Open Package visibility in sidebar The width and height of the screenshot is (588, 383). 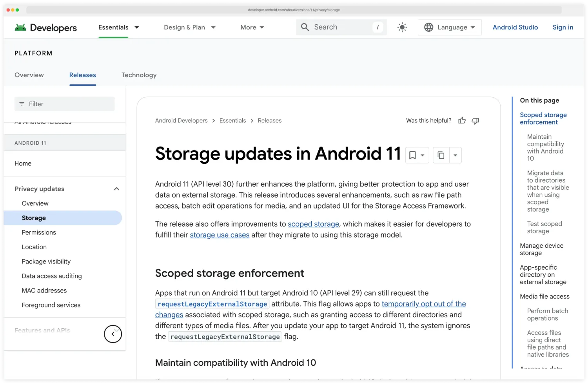(46, 261)
